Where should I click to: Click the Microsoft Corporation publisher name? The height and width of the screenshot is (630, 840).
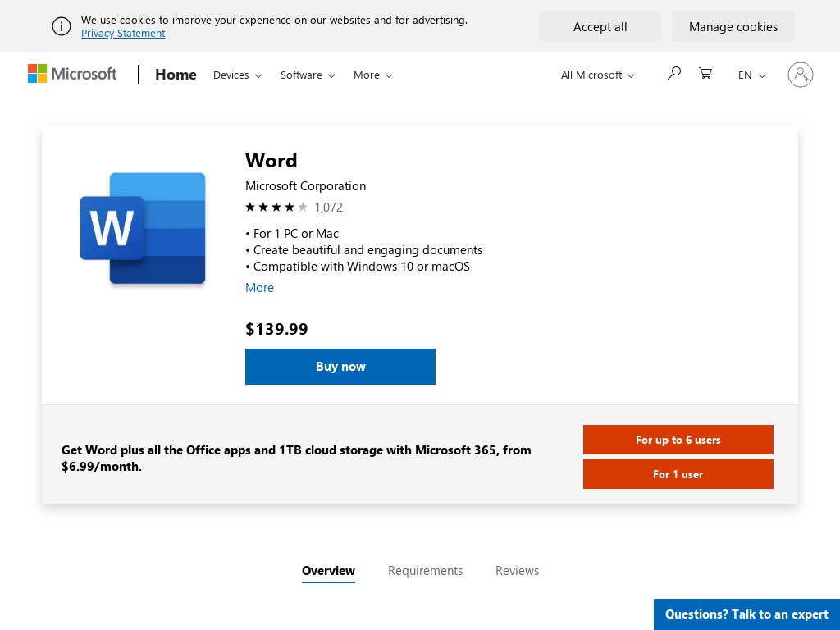click(305, 186)
